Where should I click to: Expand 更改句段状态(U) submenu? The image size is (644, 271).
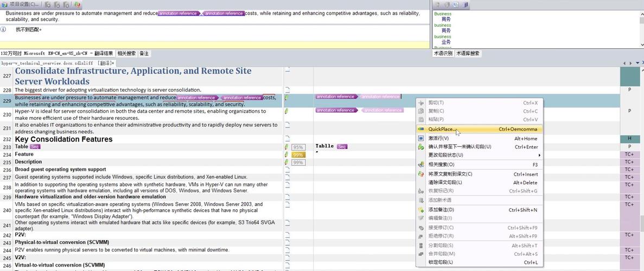[479, 155]
